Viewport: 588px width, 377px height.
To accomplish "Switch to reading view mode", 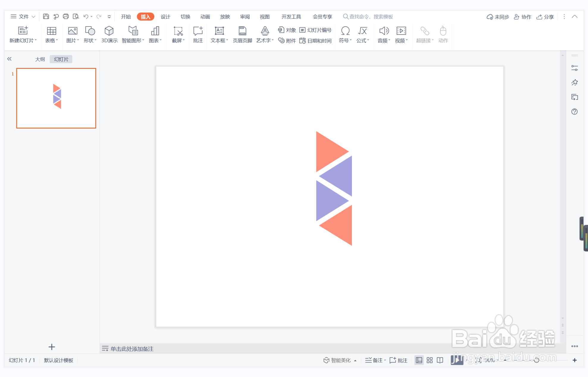I will (440, 360).
